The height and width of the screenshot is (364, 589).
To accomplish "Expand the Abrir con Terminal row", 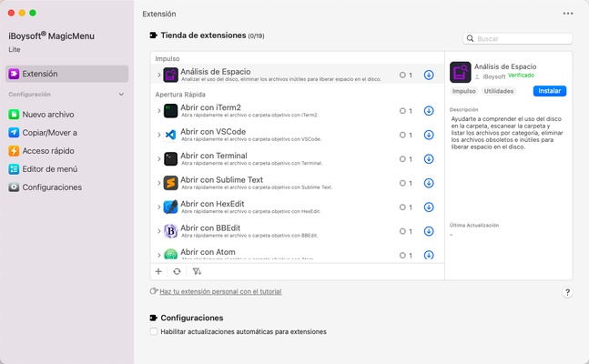I will coord(158,158).
